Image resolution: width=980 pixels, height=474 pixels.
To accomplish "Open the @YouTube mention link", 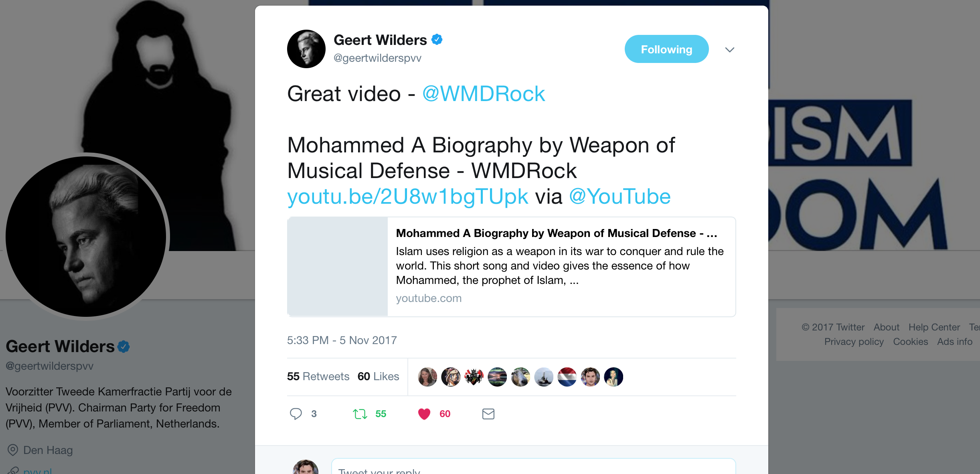I will 620,196.
